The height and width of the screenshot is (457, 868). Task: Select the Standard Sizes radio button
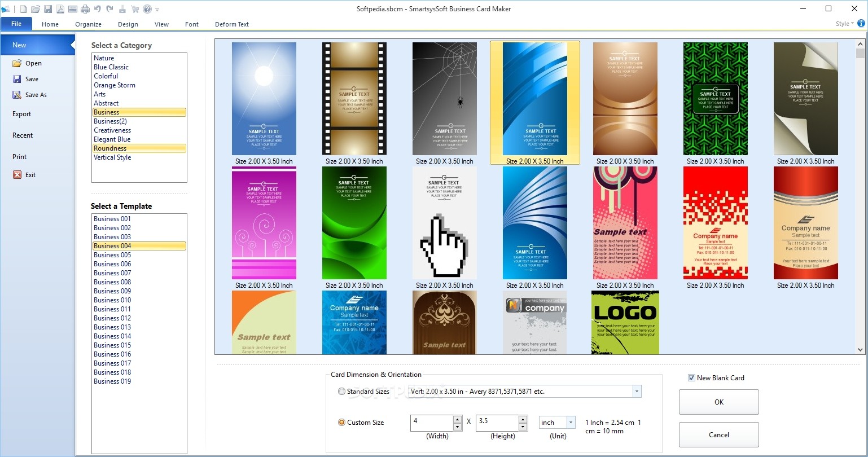point(341,391)
